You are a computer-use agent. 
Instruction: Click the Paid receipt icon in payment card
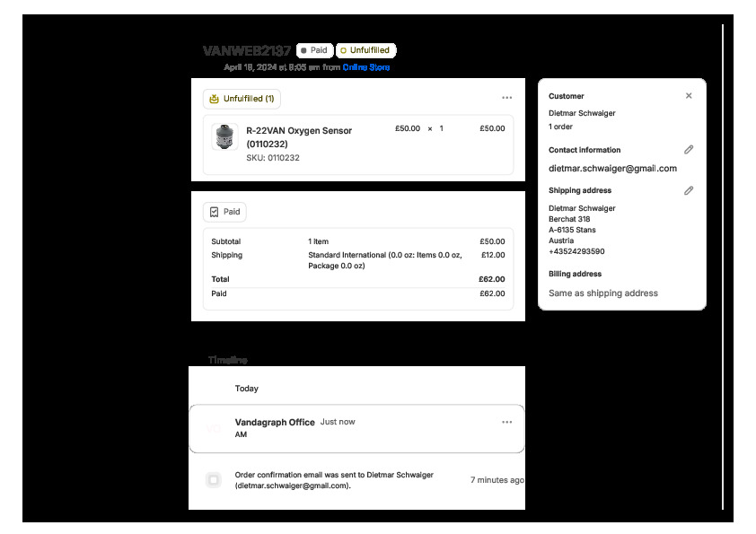(214, 212)
